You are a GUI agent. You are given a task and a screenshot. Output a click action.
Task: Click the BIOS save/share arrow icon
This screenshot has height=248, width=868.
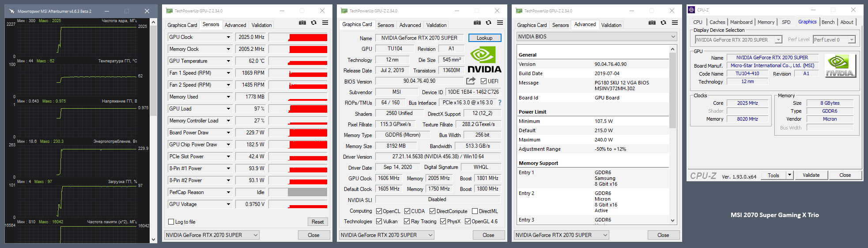[x=471, y=81]
